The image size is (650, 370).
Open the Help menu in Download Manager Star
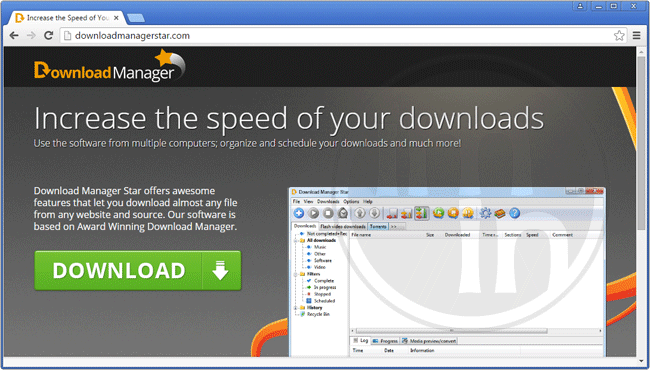[x=368, y=201]
